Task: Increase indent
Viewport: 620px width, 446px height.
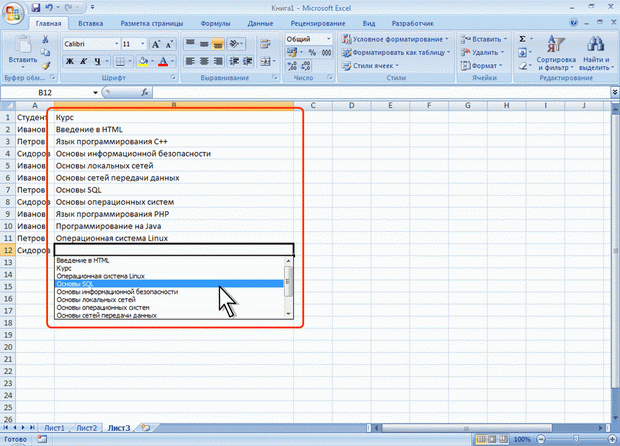Action: [248, 61]
